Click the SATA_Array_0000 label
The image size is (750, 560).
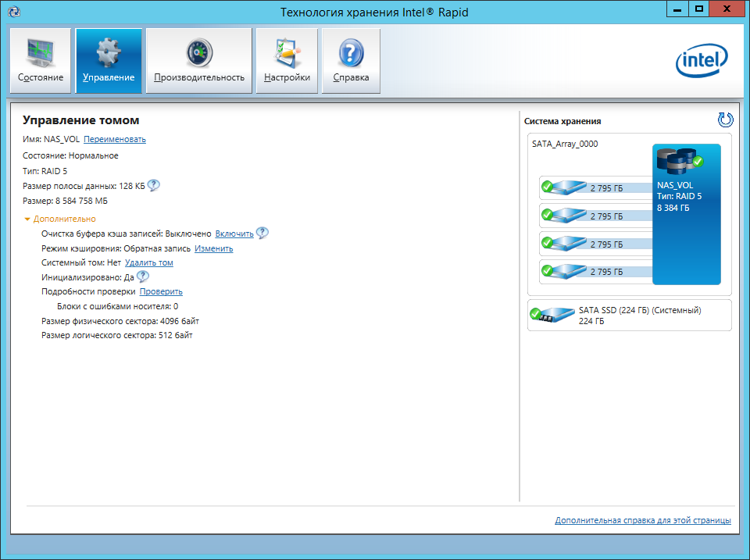(565, 144)
